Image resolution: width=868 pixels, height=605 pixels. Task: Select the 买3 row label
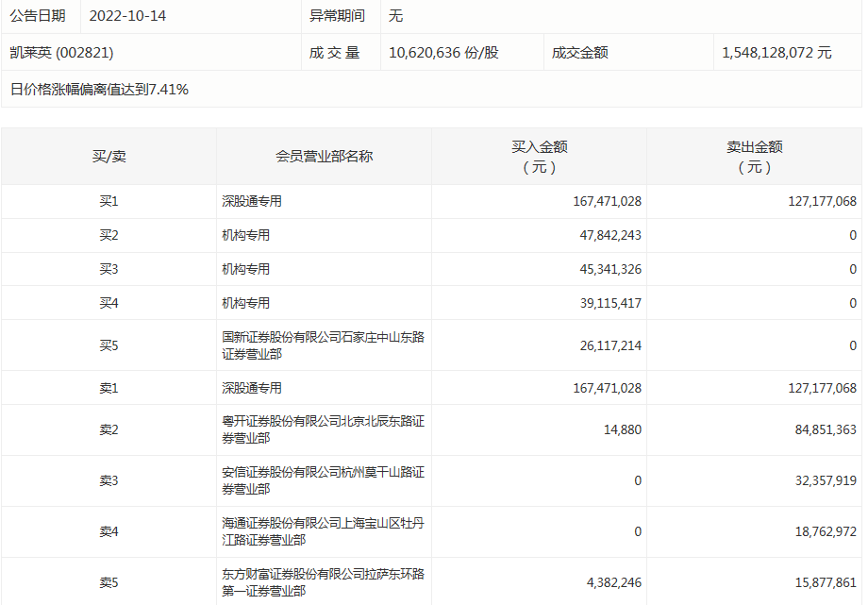point(109,269)
